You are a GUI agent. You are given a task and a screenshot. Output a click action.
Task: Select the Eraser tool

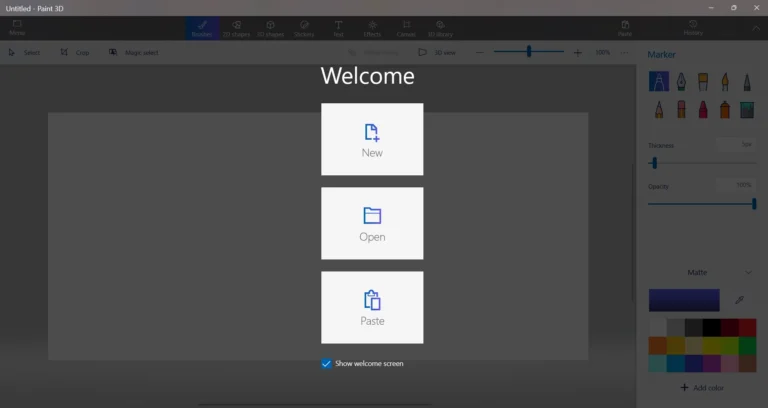click(681, 109)
